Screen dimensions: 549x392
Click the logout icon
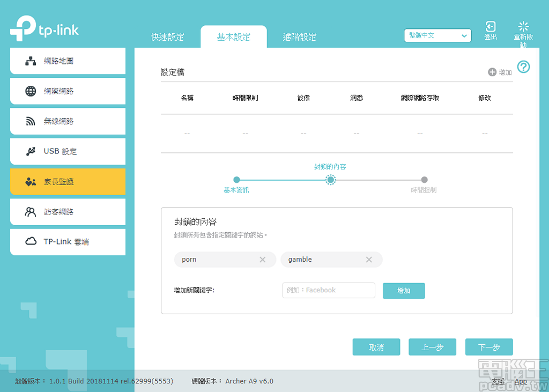point(490,27)
